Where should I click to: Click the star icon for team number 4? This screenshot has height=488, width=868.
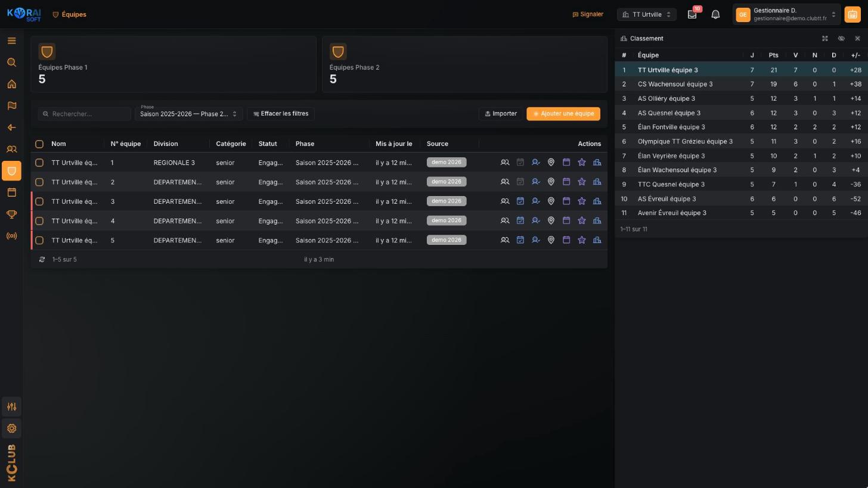(582, 220)
